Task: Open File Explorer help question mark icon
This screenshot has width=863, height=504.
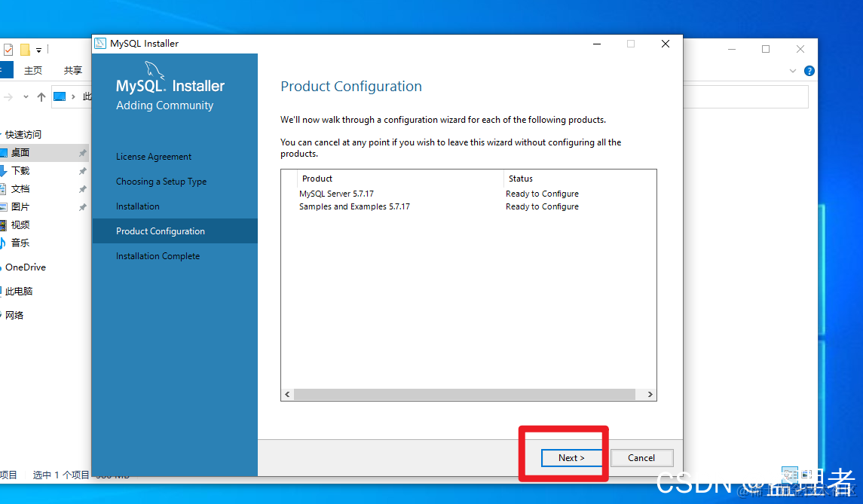Action: (809, 71)
